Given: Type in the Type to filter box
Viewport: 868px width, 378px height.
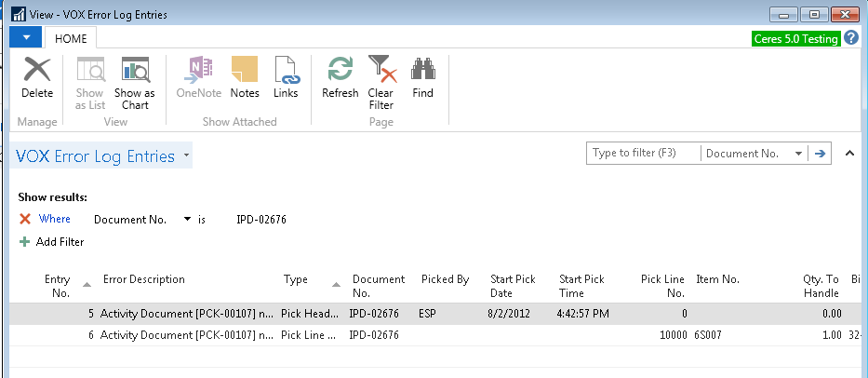Looking at the screenshot, I should pyautogui.click(x=644, y=154).
